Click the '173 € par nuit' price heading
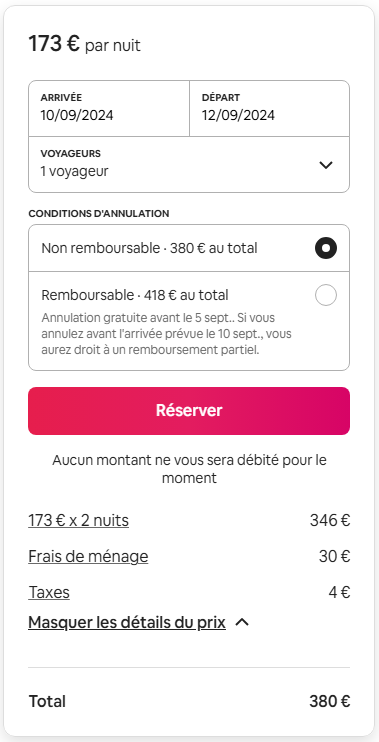The image size is (379, 742). [85, 44]
